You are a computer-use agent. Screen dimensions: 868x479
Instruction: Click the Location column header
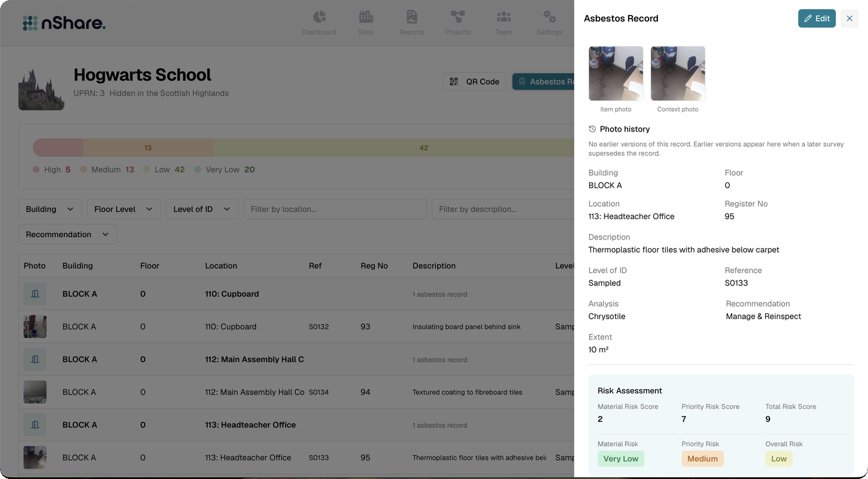tap(221, 266)
